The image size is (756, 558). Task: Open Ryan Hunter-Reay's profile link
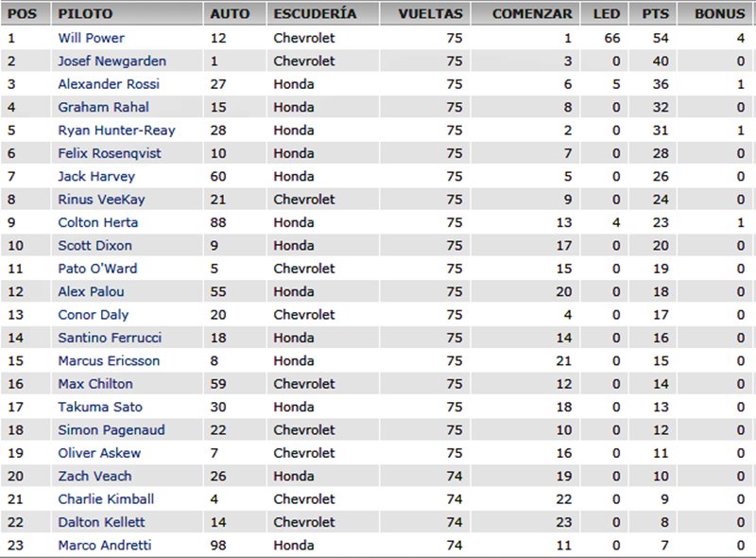click(116, 131)
